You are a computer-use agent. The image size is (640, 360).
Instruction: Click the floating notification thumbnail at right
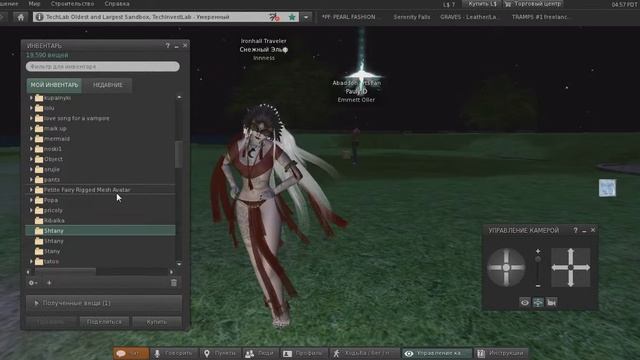(x=607, y=188)
